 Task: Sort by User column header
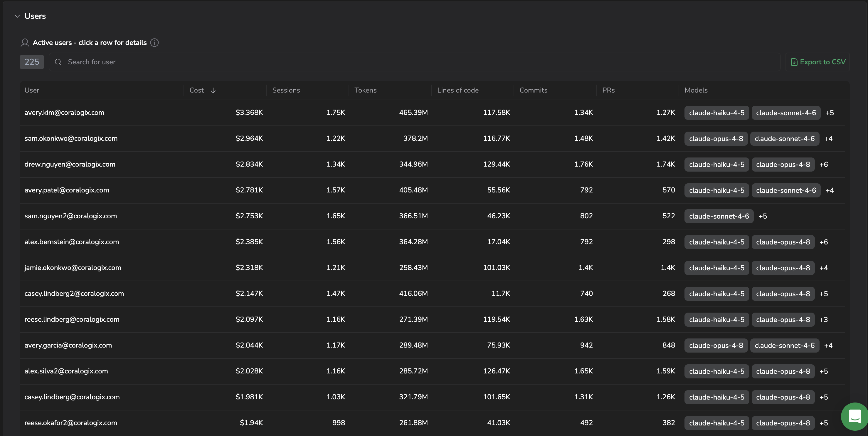point(32,90)
